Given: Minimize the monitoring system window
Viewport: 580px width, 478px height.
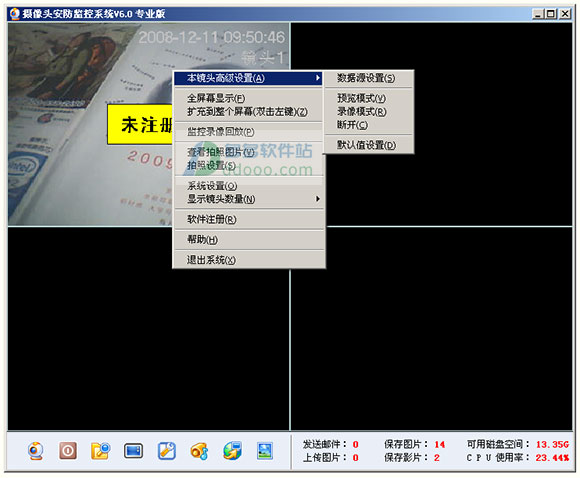Looking at the screenshot, I should pyautogui.click(x=537, y=14).
